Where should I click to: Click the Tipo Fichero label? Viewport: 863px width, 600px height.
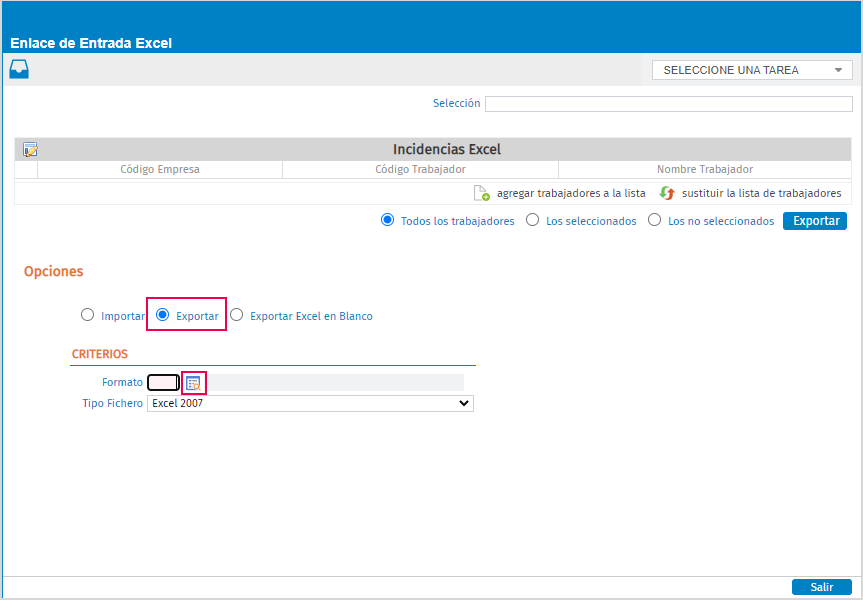112,403
